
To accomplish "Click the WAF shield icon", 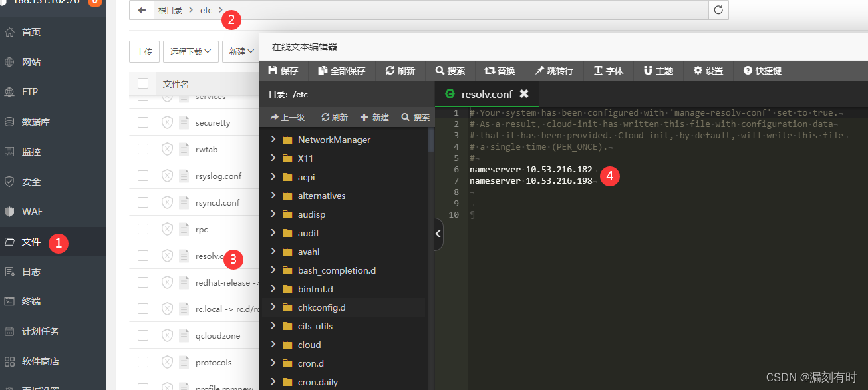I will [x=9, y=212].
